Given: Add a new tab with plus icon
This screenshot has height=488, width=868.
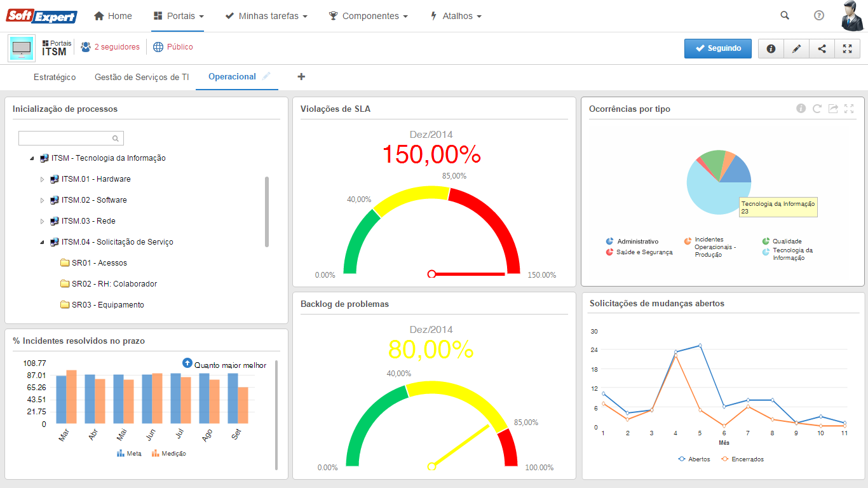Looking at the screenshot, I should coord(301,77).
